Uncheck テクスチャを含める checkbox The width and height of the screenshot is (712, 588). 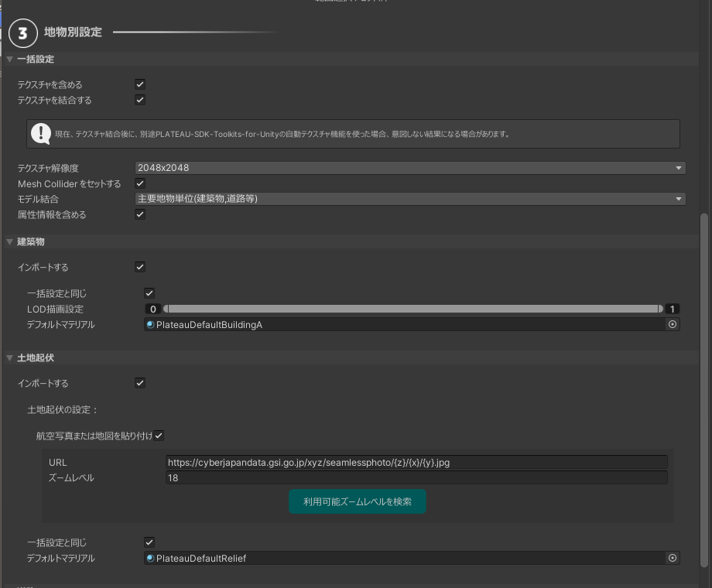(140, 84)
